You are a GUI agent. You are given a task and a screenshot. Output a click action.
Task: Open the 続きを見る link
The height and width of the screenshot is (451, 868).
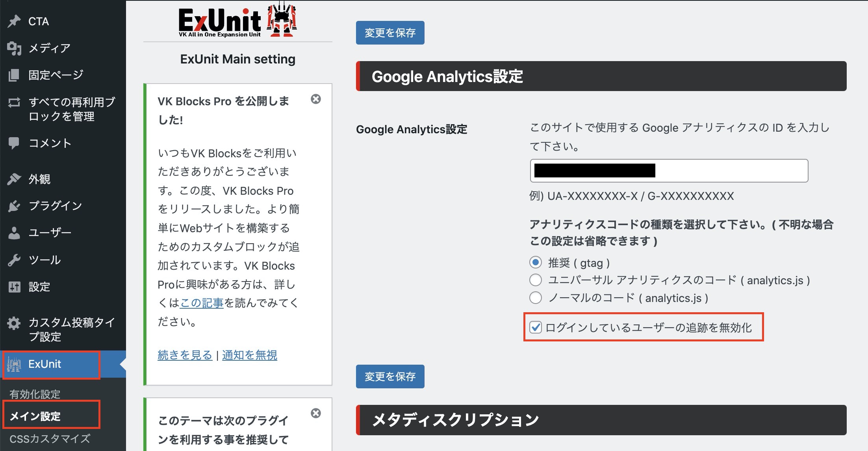point(185,354)
